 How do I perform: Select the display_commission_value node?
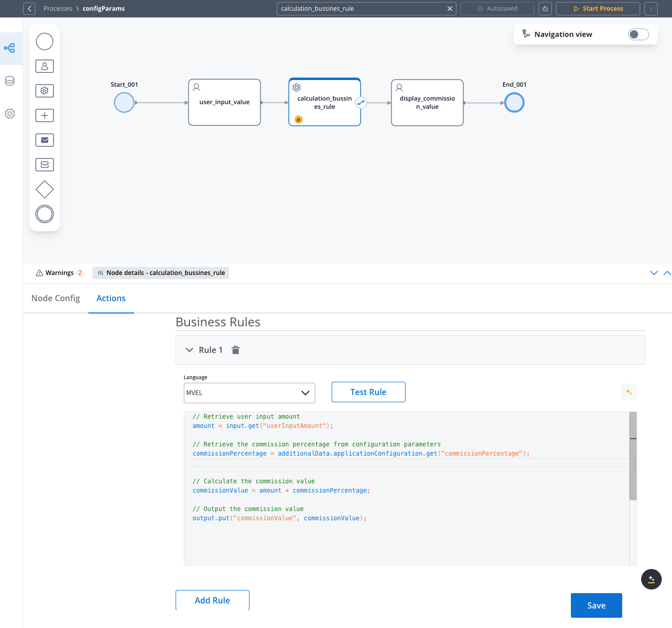427,102
